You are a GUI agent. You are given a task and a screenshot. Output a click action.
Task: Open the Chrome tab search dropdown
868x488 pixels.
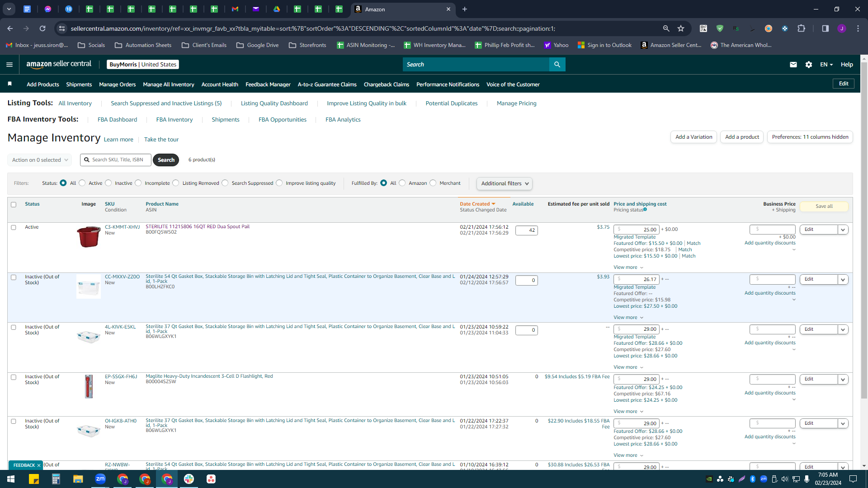(9, 9)
